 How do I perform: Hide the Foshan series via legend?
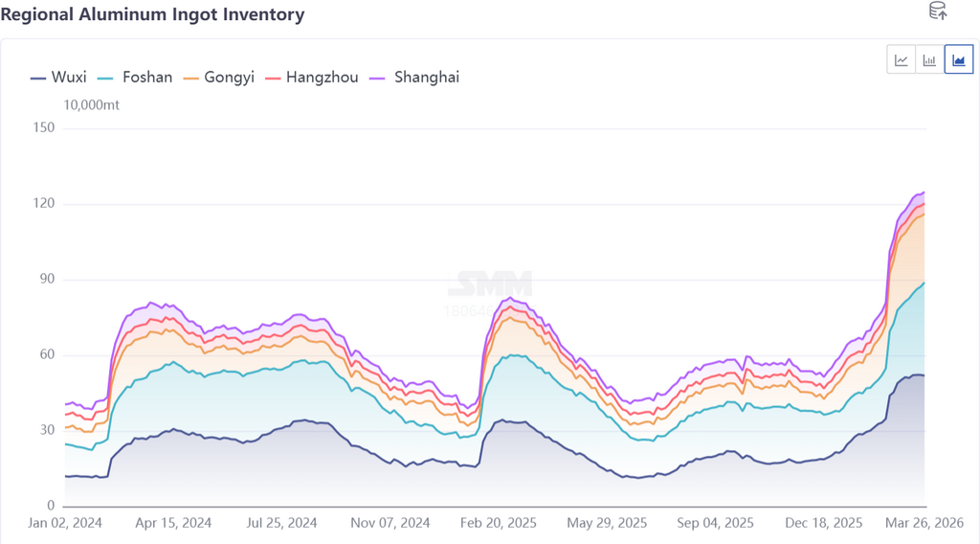pos(136,78)
